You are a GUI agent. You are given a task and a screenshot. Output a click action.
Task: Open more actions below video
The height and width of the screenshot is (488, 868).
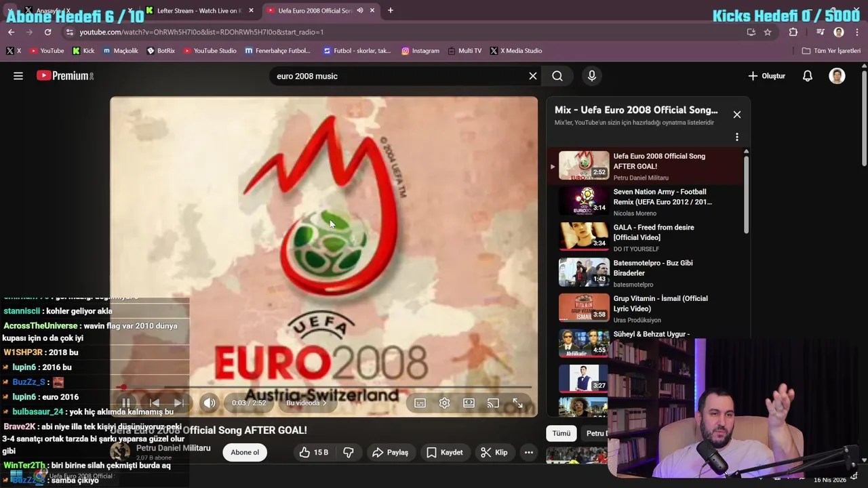pos(529,453)
